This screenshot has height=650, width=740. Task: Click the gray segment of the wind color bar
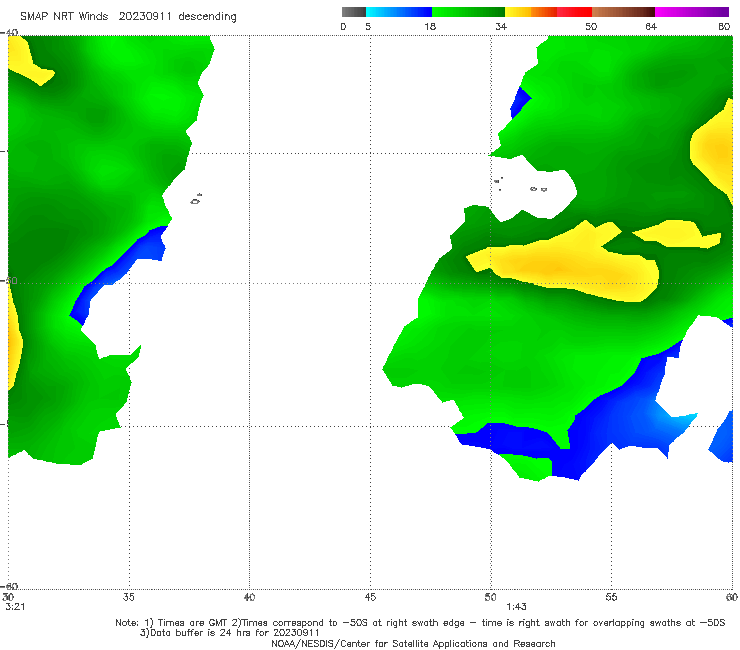[353, 12]
